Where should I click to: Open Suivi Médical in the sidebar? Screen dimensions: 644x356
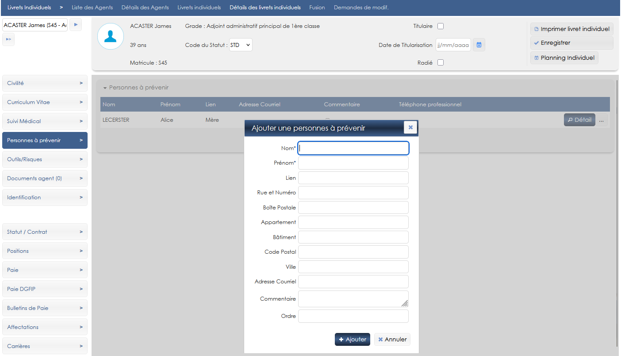coord(45,121)
